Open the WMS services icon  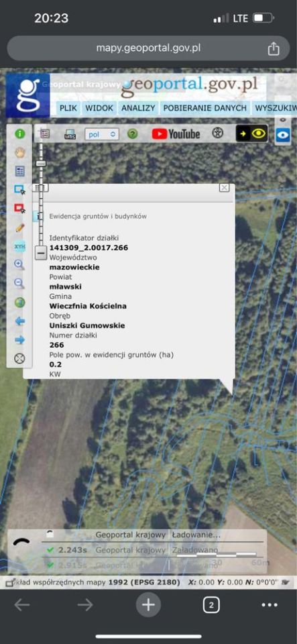click(70, 134)
